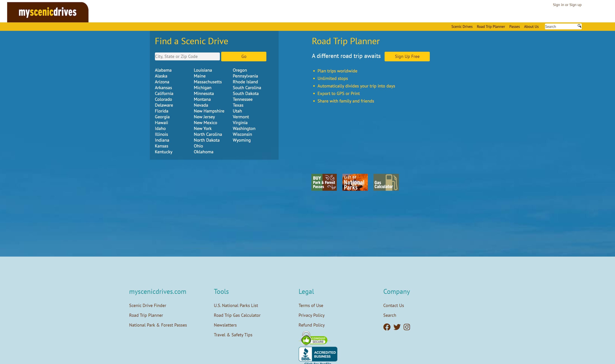Open the Gas Calculator tile

click(x=386, y=182)
